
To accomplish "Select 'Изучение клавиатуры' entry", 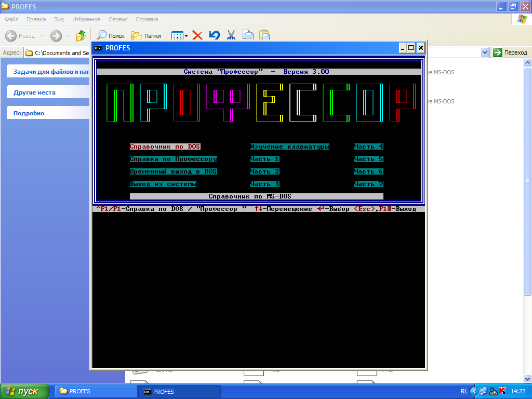I will [x=290, y=147].
